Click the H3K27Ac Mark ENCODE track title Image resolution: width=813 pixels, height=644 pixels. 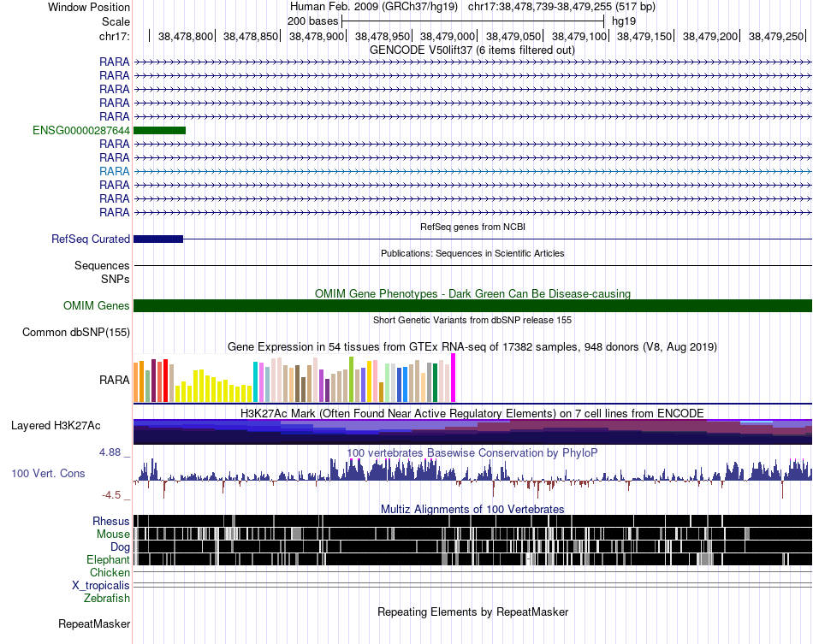click(472, 413)
